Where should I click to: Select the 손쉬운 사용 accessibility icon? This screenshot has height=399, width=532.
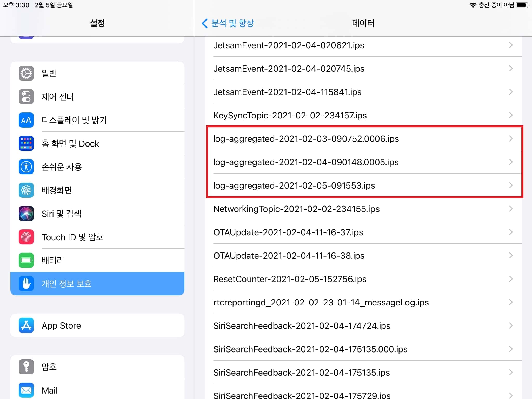tap(26, 167)
